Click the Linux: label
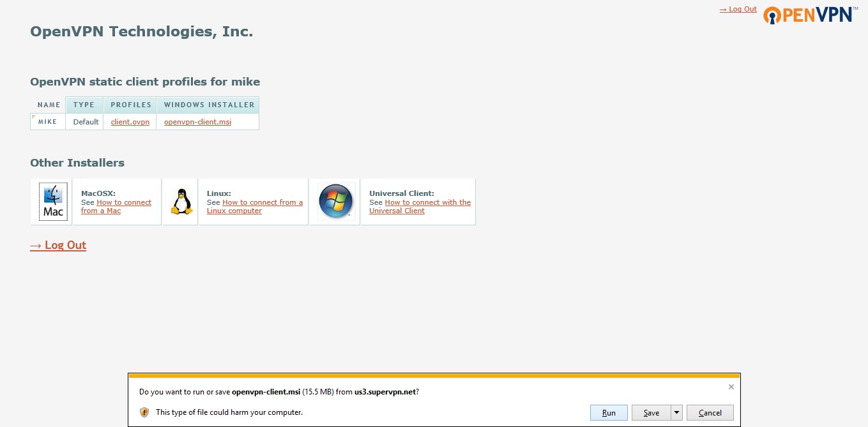Image resolution: width=868 pixels, height=427 pixels. tap(219, 193)
